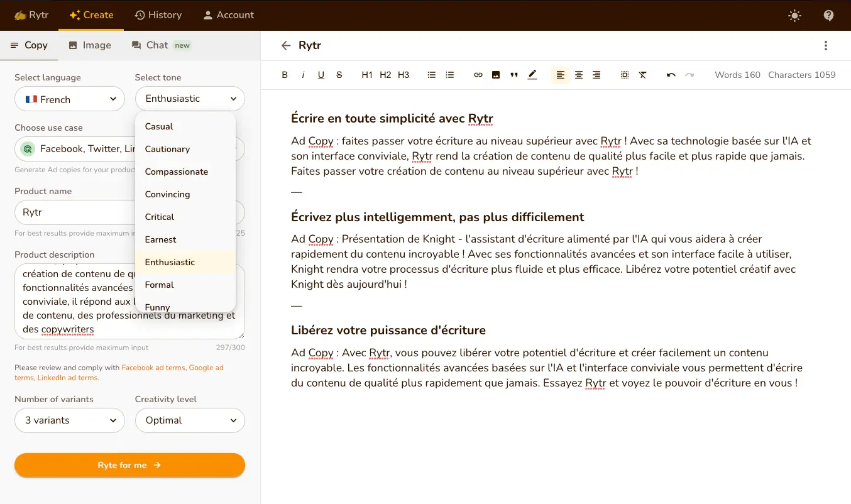This screenshot has width=851, height=504.
Task: Apply italic formatting
Action: tap(303, 75)
